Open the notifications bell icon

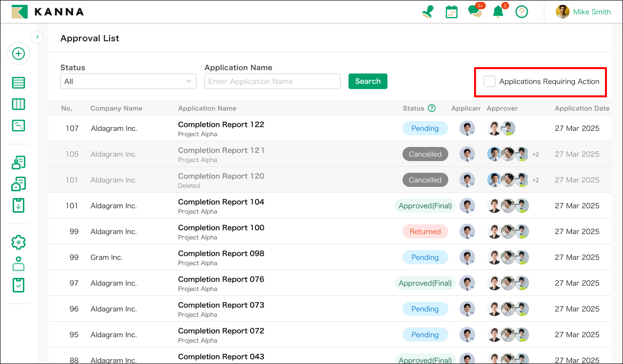pos(498,12)
